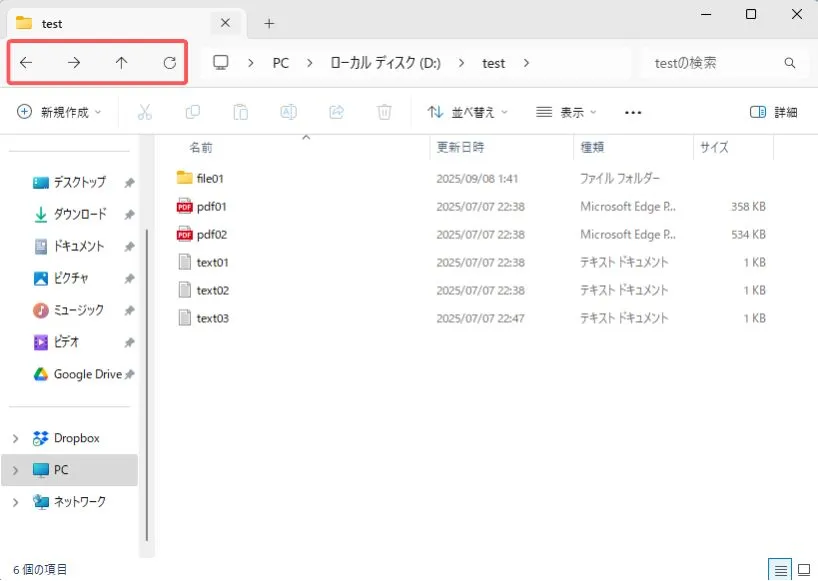Open the three-dot more options menu
The height and width of the screenshot is (581, 818).
pyautogui.click(x=632, y=112)
